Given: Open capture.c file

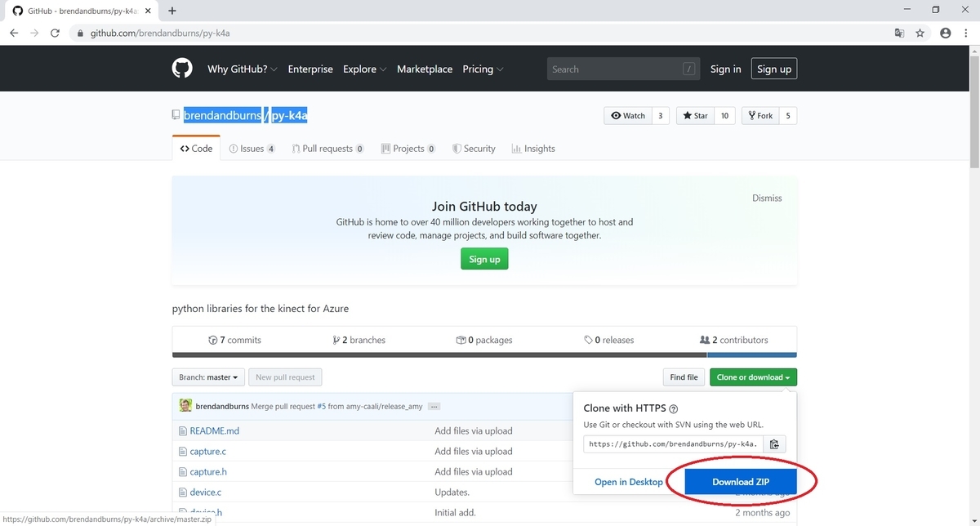Looking at the screenshot, I should 208,451.
